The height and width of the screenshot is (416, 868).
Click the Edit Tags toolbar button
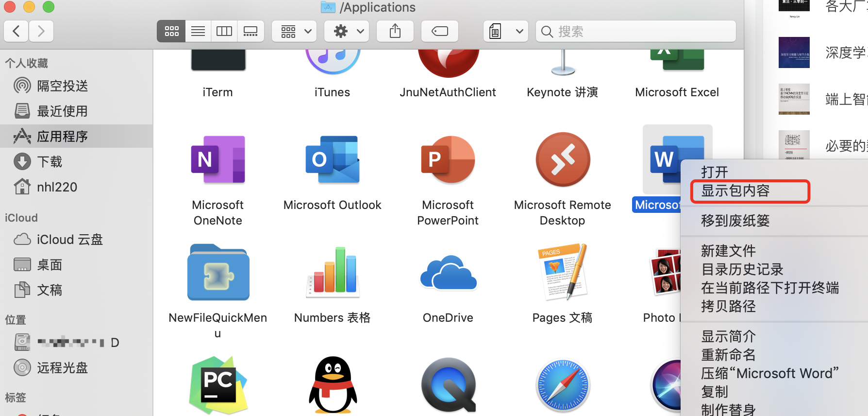tap(440, 32)
